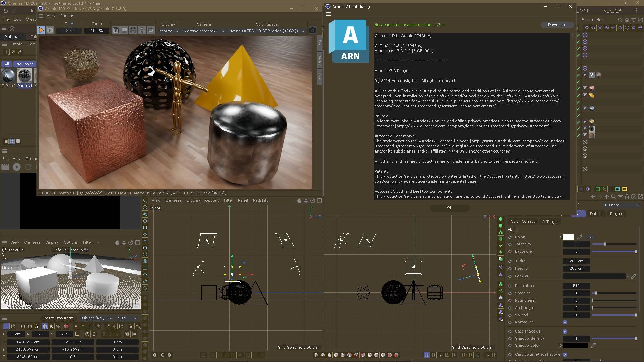Click the Shadow color eyedropper icon
The height and width of the screenshot is (362, 644).
(x=593, y=345)
